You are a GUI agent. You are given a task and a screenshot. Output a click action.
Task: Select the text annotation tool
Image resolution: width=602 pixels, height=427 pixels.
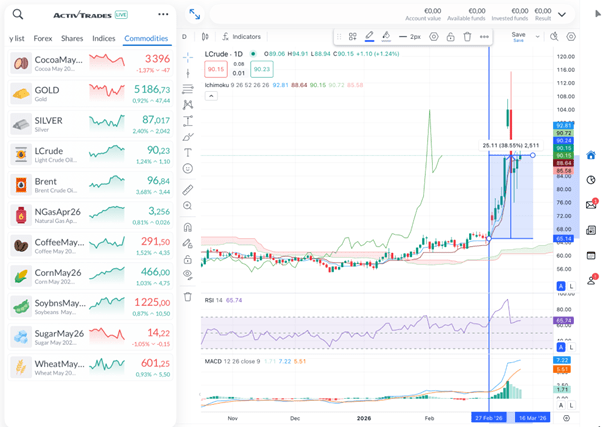pyautogui.click(x=188, y=152)
